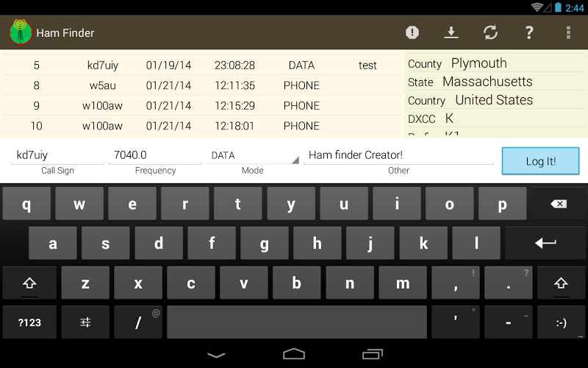This screenshot has width=588, height=368.
Task: Focus the Call Sign field containing kd7uiy
Action: click(x=58, y=155)
